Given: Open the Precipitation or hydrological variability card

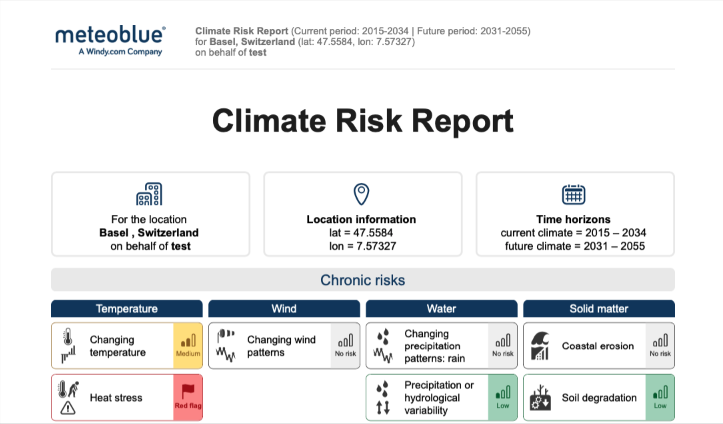Looking at the screenshot, I should point(442,397).
